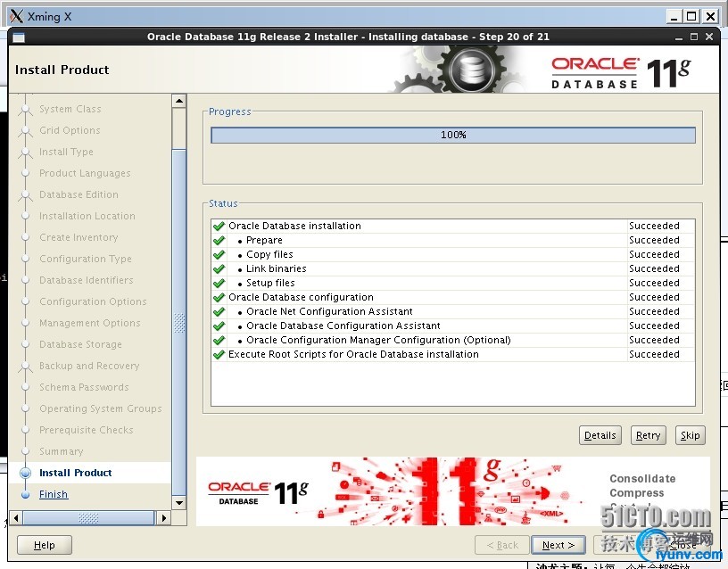Viewport: 728px width, 569px height.
Task: Select Database Edition step
Action: click(x=79, y=194)
